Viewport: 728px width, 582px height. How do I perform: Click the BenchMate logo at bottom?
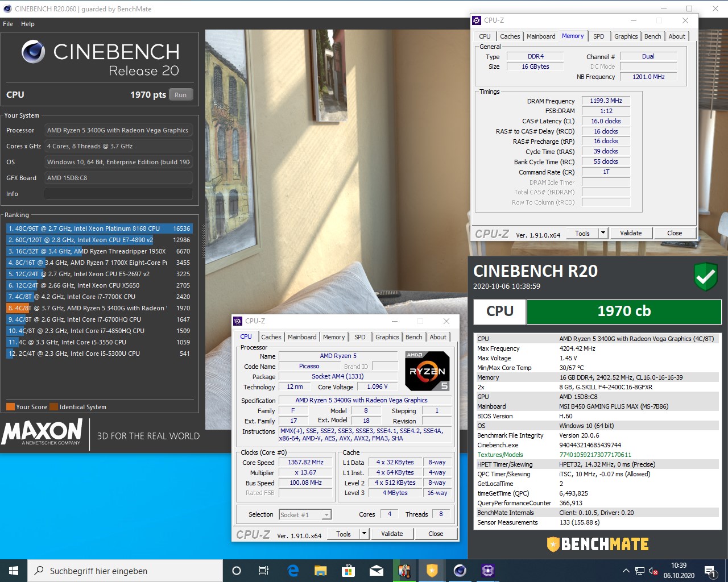coord(597,544)
